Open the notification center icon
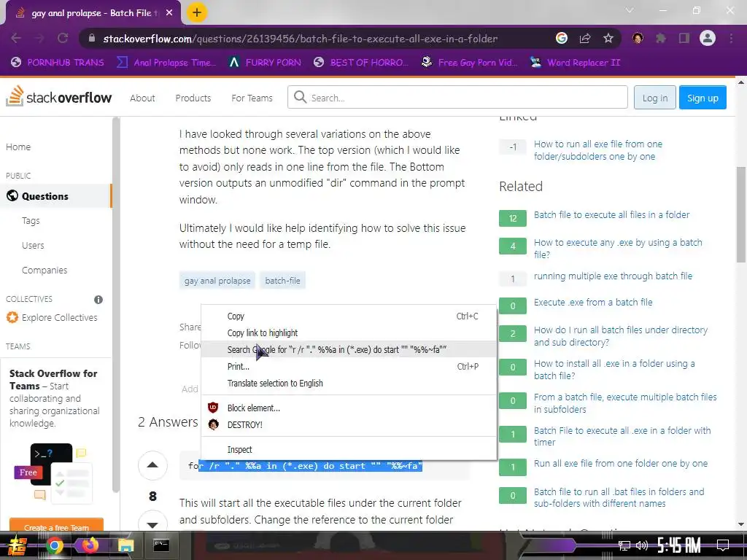Viewport: 747px width, 560px height. (x=723, y=545)
